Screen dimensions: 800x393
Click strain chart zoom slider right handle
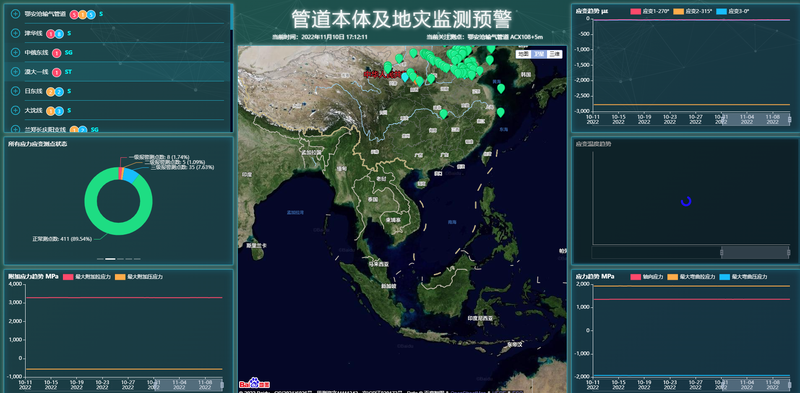coord(789,119)
